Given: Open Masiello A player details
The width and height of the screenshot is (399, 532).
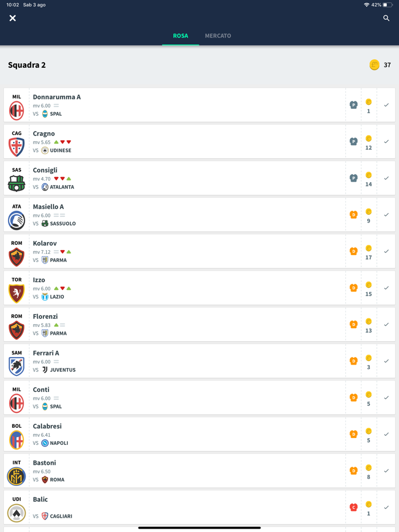Looking at the screenshot, I should pyautogui.click(x=48, y=207).
